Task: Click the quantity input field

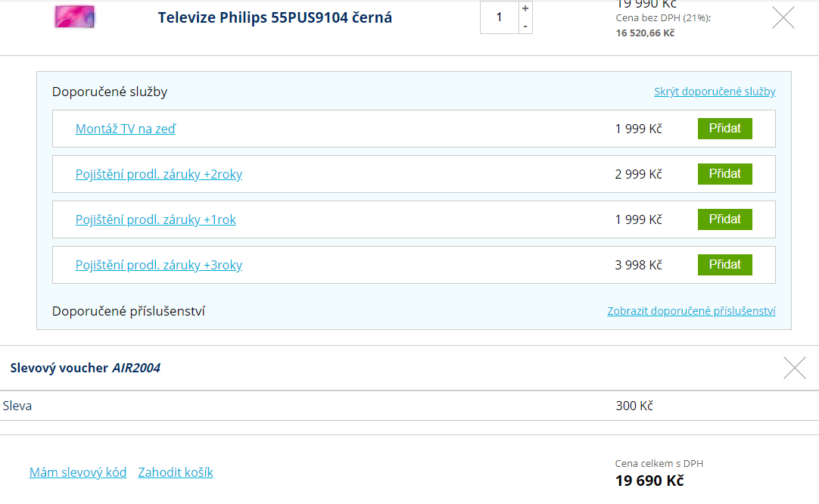Action: click(x=500, y=17)
